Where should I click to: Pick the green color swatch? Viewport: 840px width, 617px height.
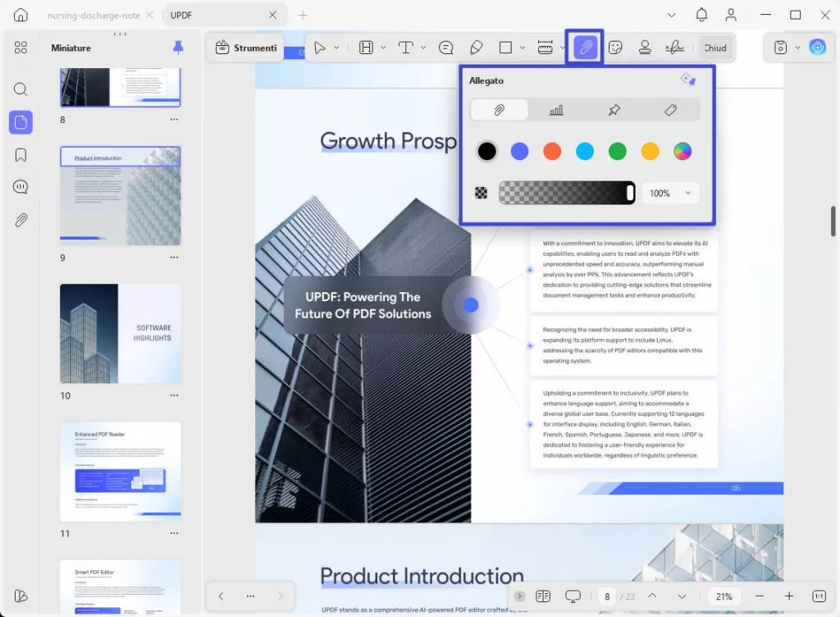617,152
